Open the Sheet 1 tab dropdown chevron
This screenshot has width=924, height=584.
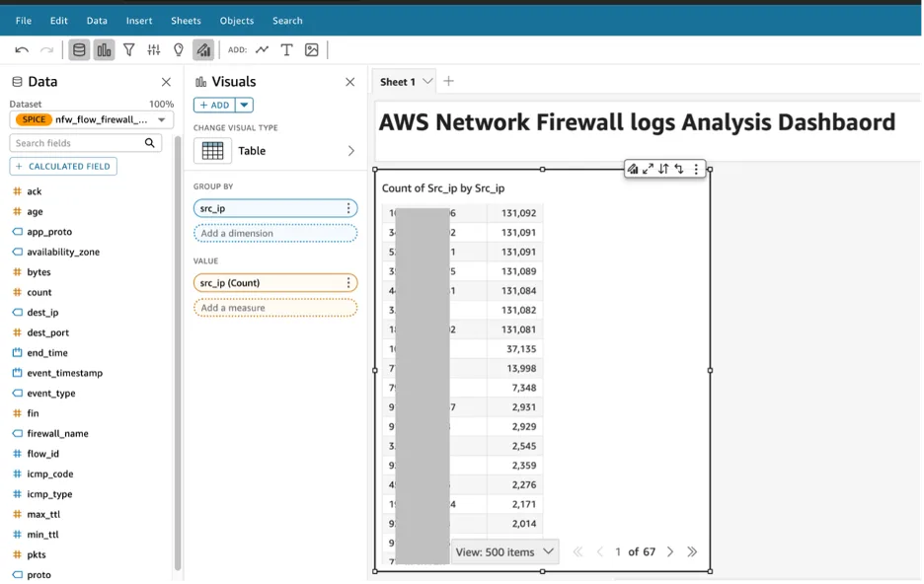[x=427, y=81]
